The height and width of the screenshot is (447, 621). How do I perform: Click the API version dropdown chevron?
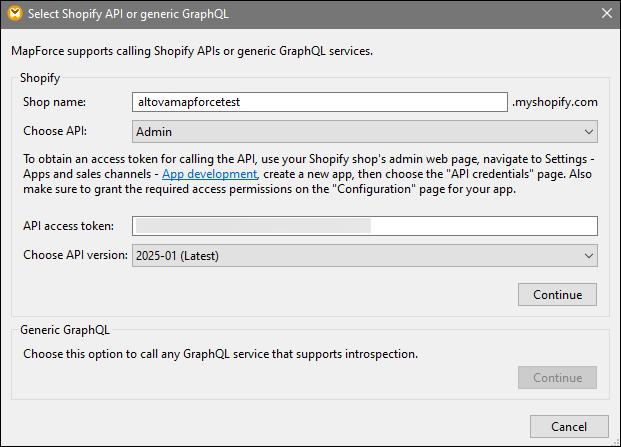pyautogui.click(x=589, y=255)
